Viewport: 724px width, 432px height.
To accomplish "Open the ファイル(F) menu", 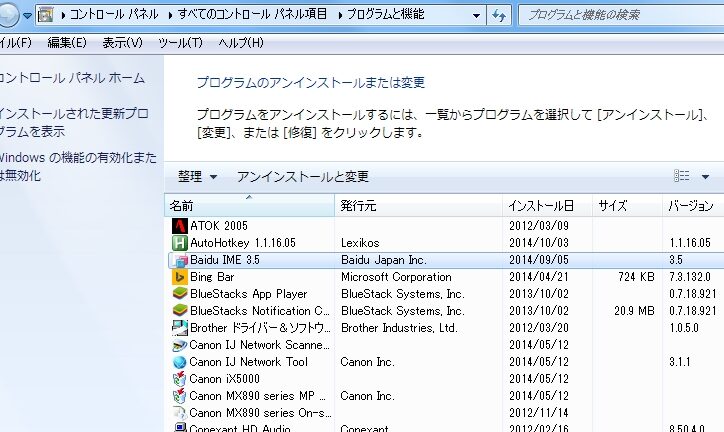I will point(15,43).
